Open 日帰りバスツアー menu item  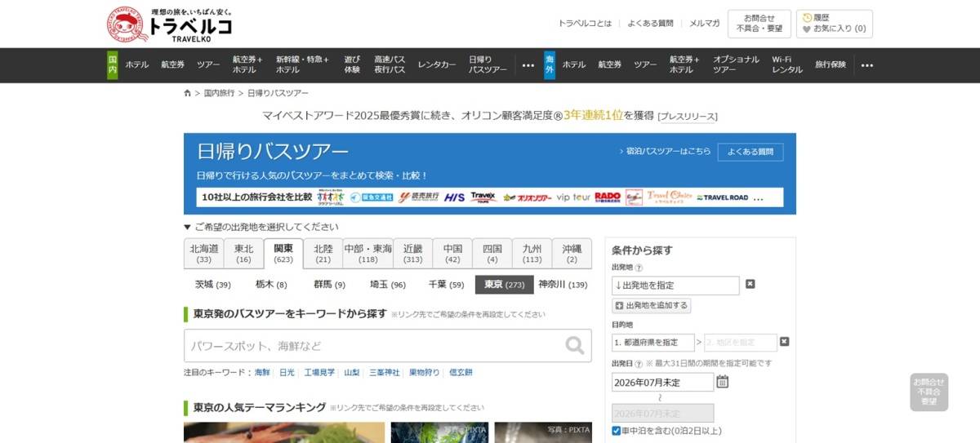click(x=488, y=65)
